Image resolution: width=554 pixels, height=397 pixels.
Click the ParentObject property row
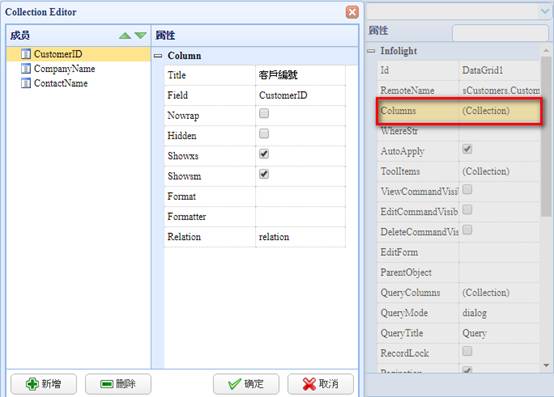(x=459, y=272)
